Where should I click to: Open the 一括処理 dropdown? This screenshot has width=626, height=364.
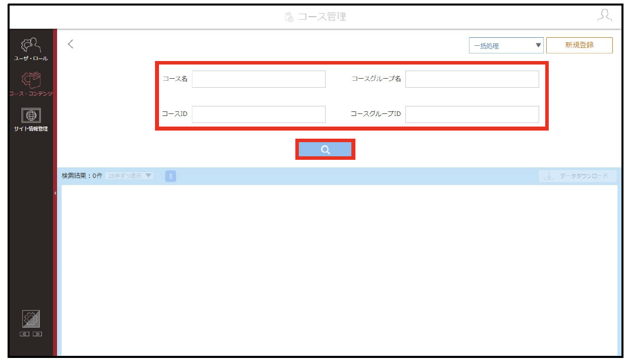pos(506,45)
